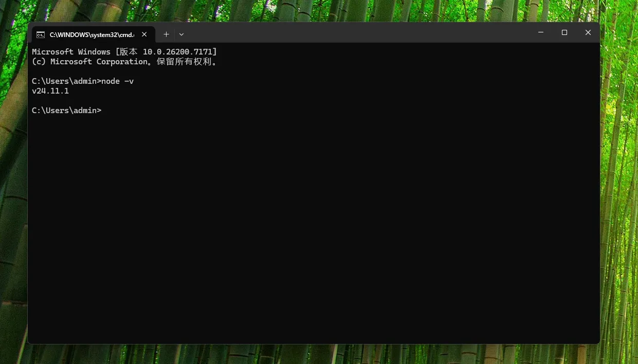Click the empty title bar area
This screenshot has height=364, width=638.
(360, 32)
